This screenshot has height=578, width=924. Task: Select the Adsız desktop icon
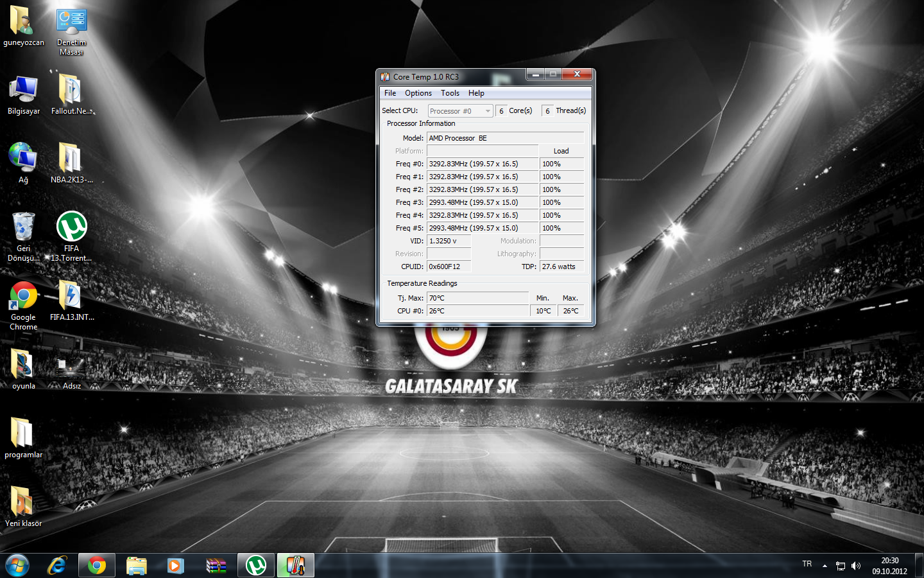71,372
